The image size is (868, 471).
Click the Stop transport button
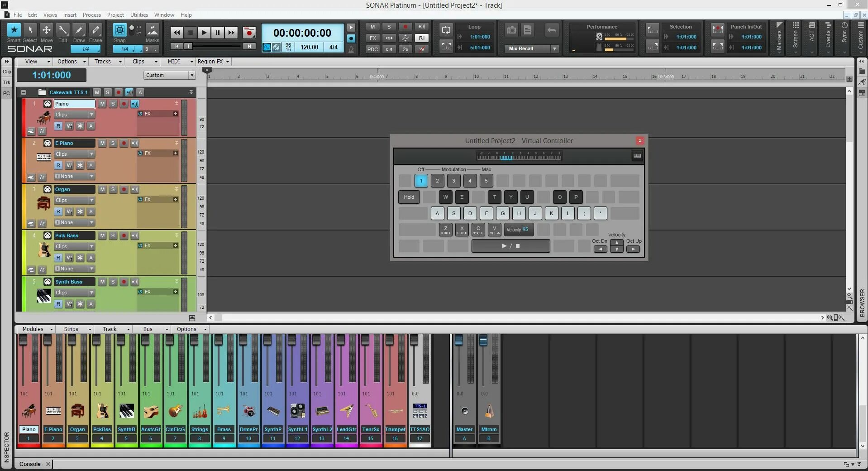191,33
